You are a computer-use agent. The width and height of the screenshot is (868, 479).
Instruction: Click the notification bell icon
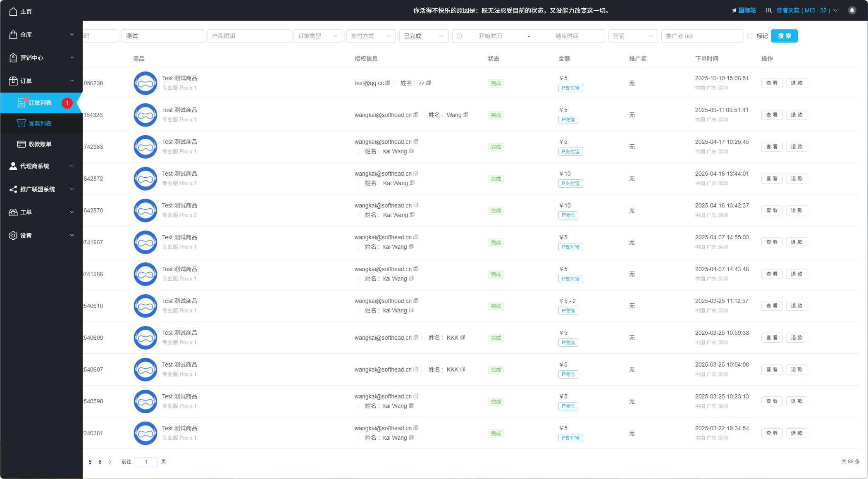(x=852, y=10)
